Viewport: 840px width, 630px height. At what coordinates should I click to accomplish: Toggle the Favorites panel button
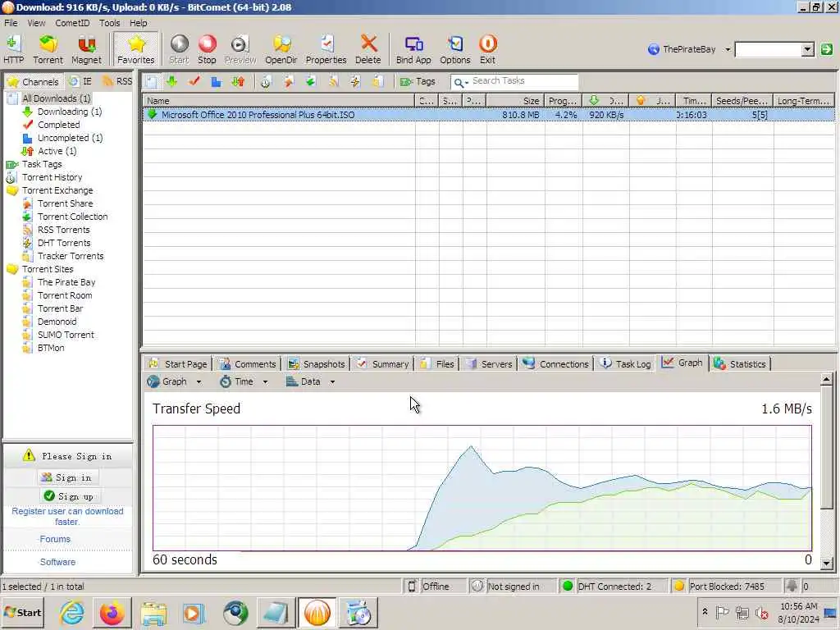click(x=136, y=49)
